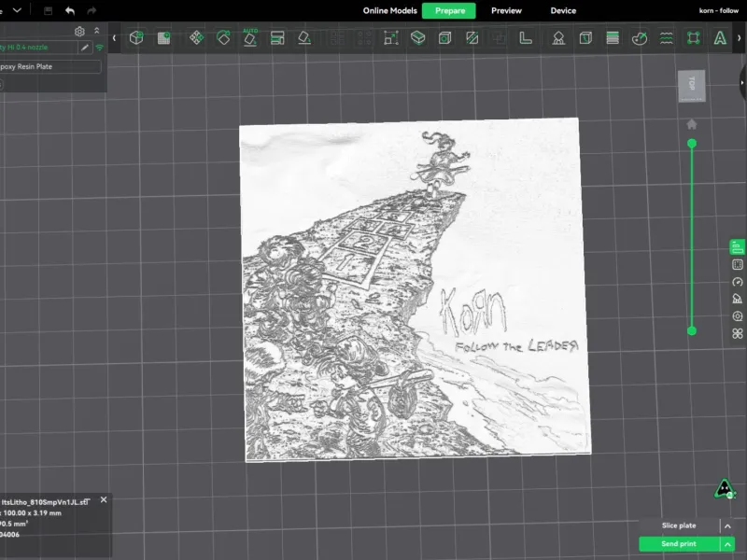Click the cube-in-cube toolbar icon

(445, 37)
